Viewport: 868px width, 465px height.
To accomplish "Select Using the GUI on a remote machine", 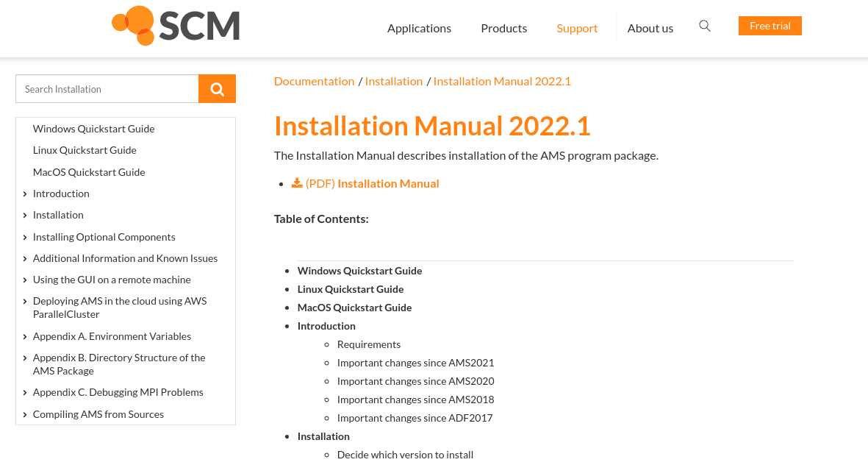I will click(x=112, y=280).
